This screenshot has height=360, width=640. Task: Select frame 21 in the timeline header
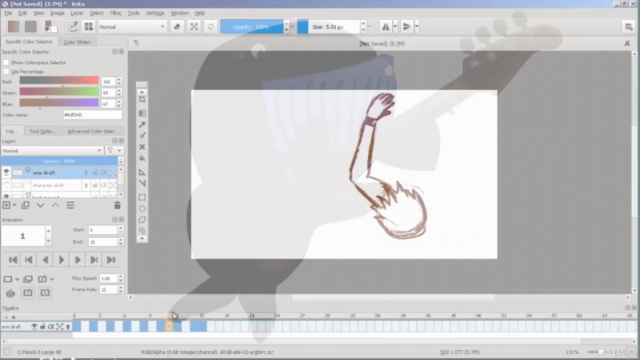coord(252,316)
